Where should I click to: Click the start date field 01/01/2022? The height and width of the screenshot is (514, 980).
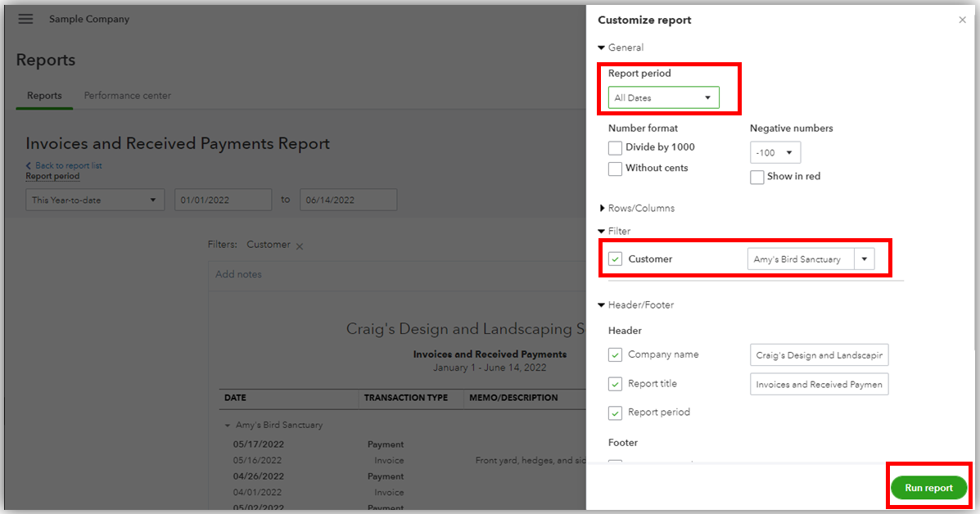(224, 200)
